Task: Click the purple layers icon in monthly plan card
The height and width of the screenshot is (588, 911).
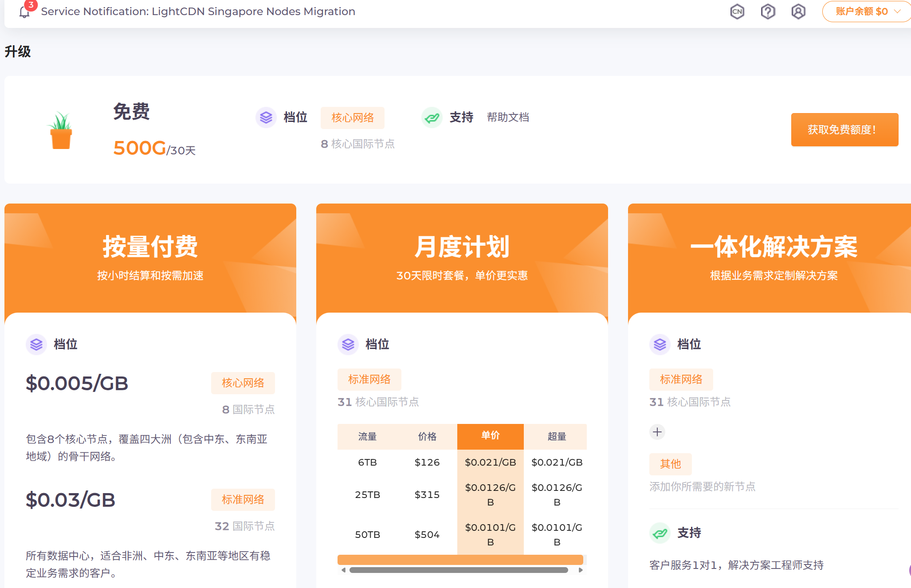Action: pos(348,345)
